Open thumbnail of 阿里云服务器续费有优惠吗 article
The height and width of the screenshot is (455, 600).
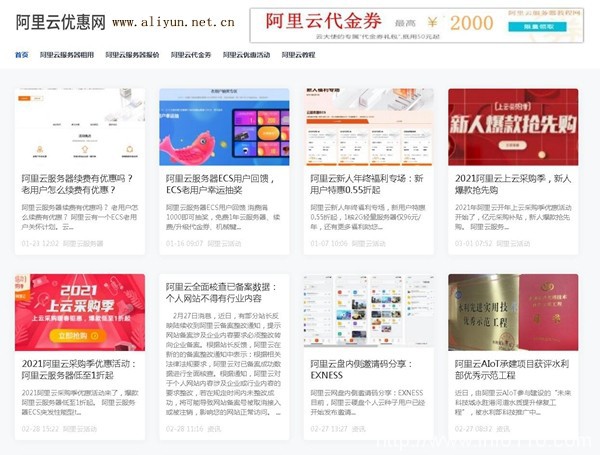[79, 127]
